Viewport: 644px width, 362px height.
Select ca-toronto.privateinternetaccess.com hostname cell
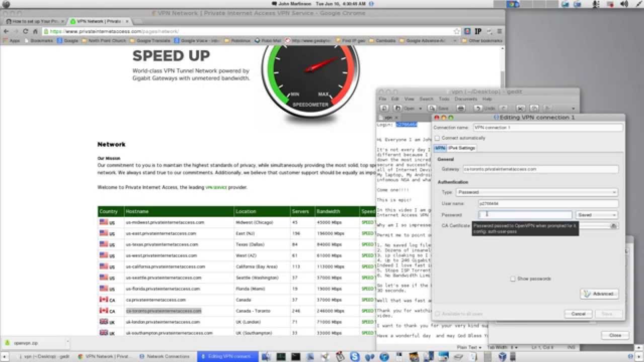(x=164, y=311)
